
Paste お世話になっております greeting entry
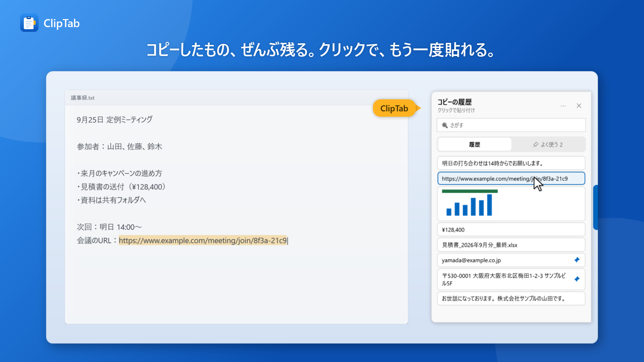point(511,298)
